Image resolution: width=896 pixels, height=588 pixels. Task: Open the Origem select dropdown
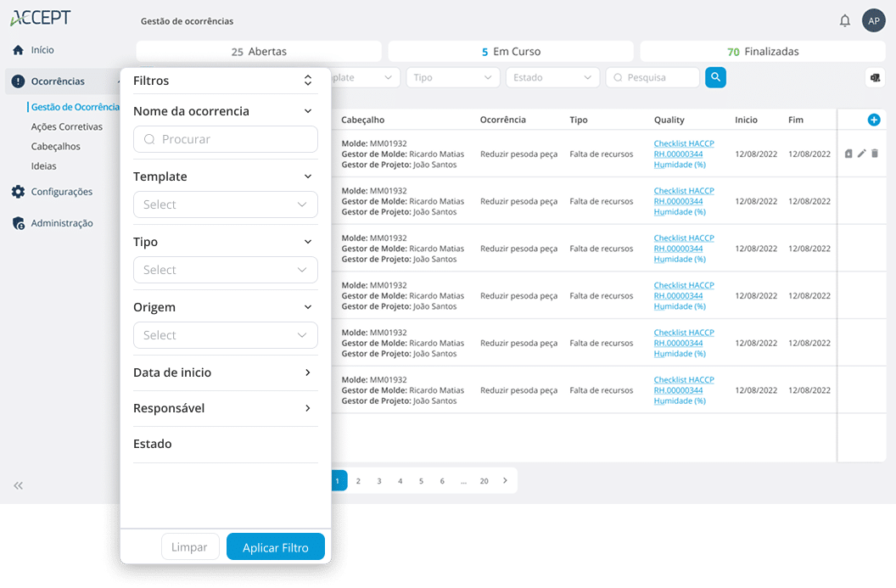click(x=225, y=335)
